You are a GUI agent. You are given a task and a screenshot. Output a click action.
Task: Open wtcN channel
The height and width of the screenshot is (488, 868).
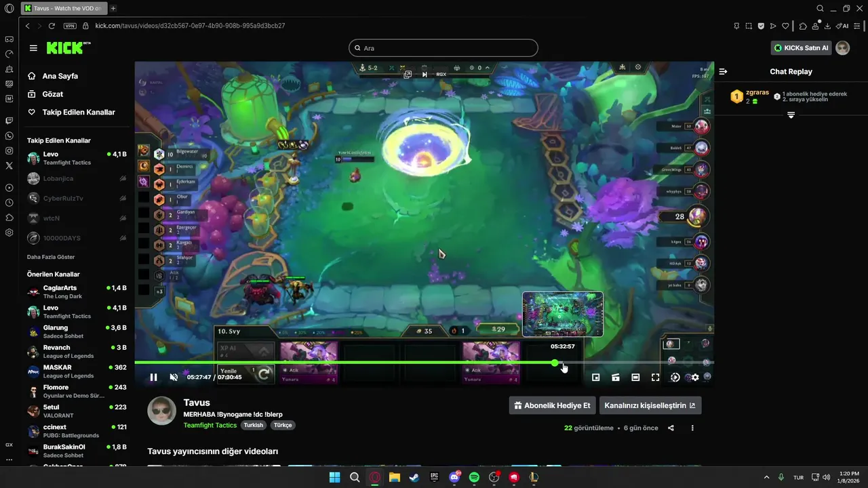coord(77,218)
